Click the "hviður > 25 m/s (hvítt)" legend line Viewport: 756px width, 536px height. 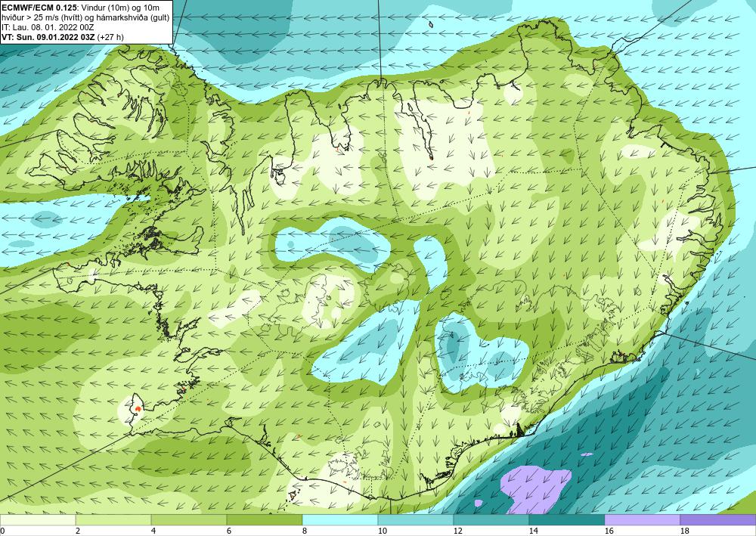[x=40, y=17]
